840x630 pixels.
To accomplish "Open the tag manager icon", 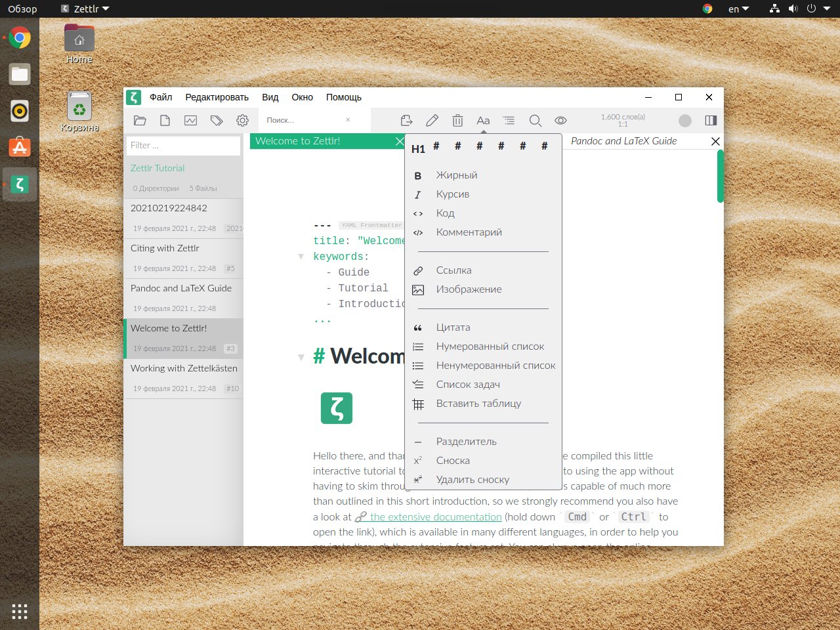I will pyautogui.click(x=217, y=120).
